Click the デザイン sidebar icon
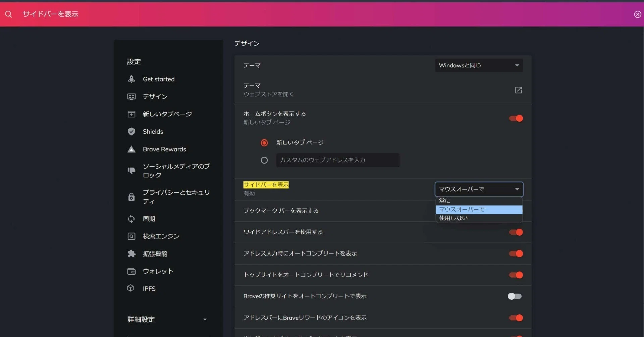Viewport: 644px width, 337px height. (131, 97)
